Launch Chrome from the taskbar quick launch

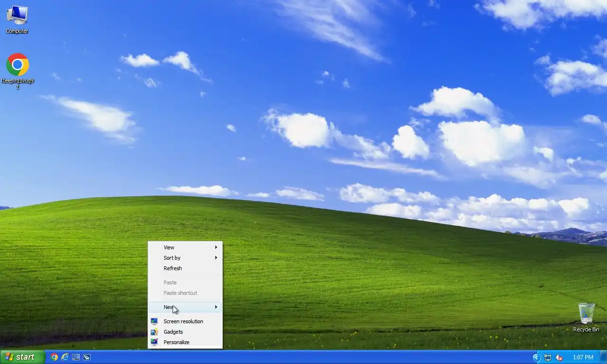54,357
